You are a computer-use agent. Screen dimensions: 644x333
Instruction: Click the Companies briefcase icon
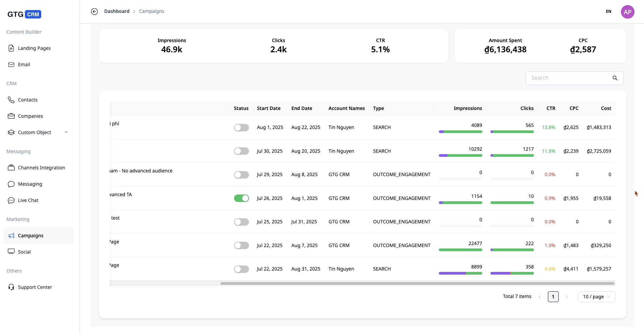point(11,116)
